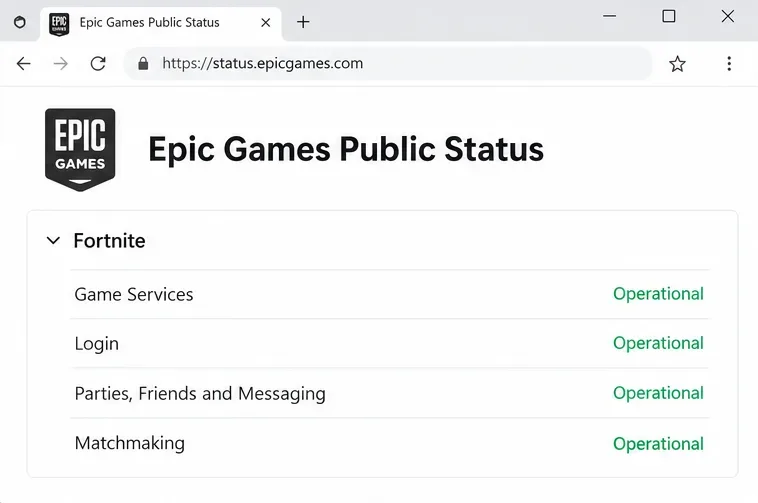Click the shield icon left of the tab strip
This screenshot has height=503, width=758.
(x=20, y=22)
